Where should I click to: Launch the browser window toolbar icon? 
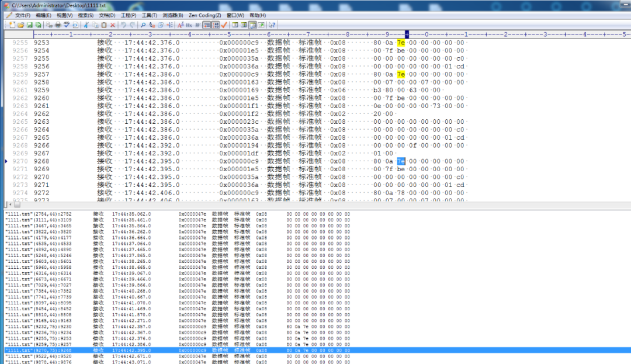(x=262, y=25)
